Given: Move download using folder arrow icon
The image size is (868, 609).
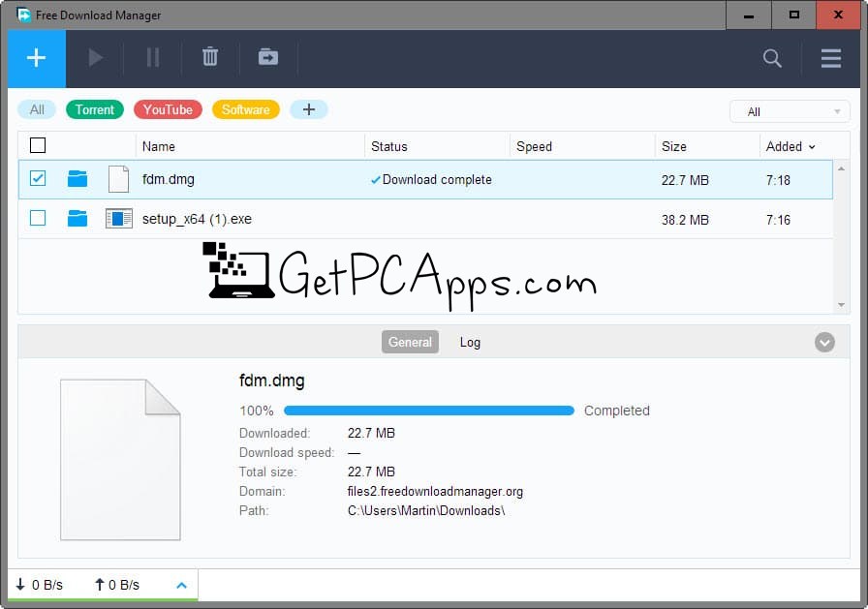Looking at the screenshot, I should point(268,57).
